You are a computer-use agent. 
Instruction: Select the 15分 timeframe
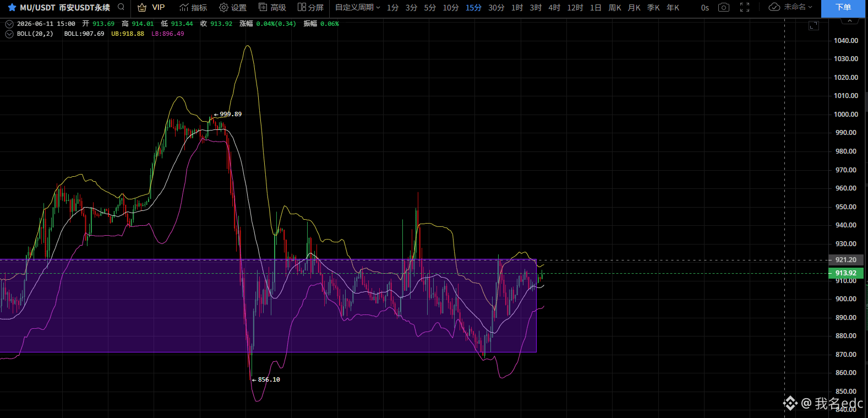(473, 8)
